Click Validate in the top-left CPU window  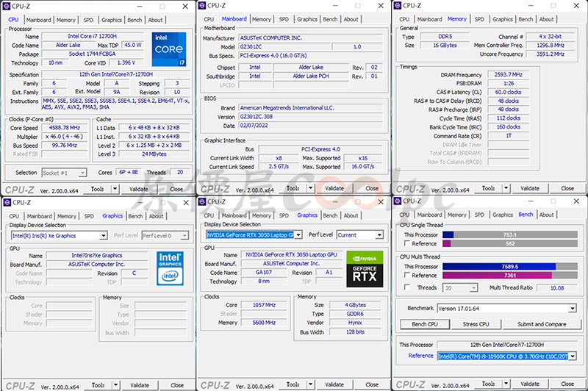(x=139, y=189)
